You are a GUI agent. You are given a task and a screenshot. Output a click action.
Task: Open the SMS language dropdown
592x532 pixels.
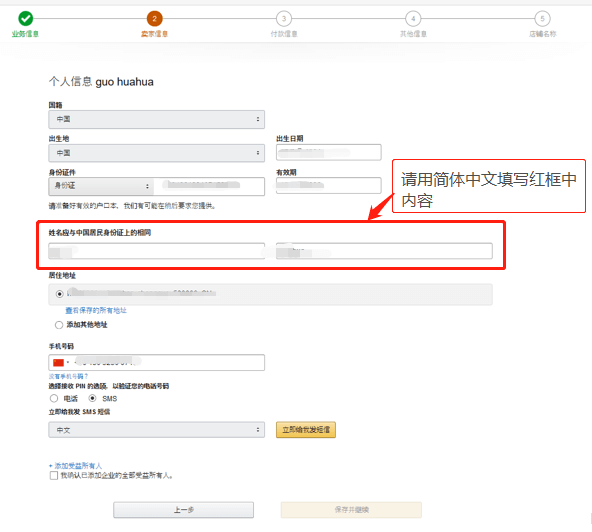pos(156,430)
